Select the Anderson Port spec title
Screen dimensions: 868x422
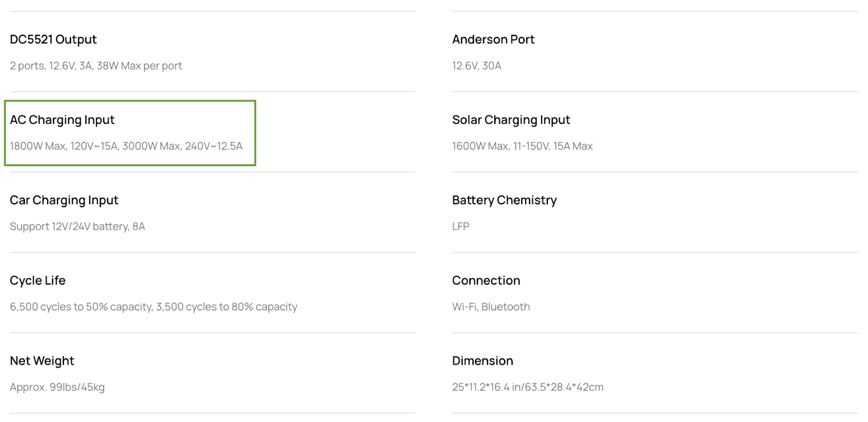coord(493,40)
